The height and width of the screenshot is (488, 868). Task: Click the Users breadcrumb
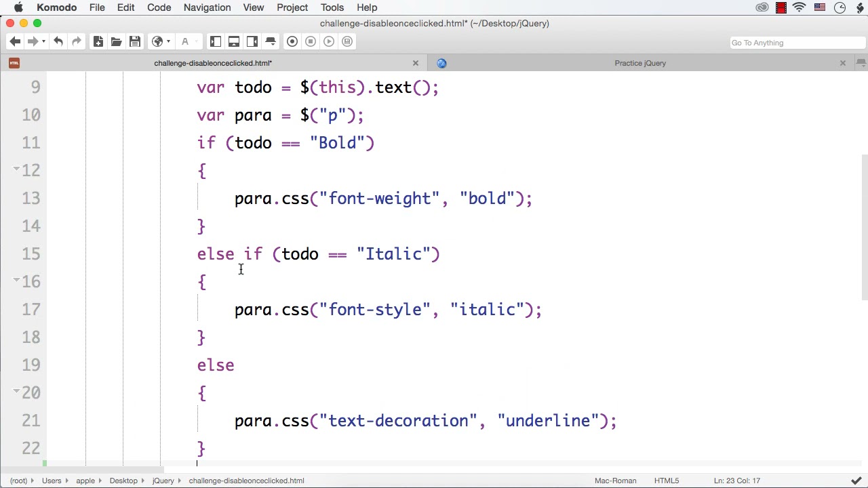tap(52, 481)
